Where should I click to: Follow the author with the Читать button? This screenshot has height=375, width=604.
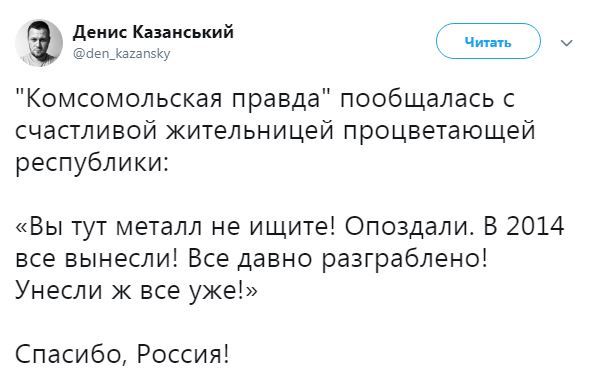tap(488, 41)
